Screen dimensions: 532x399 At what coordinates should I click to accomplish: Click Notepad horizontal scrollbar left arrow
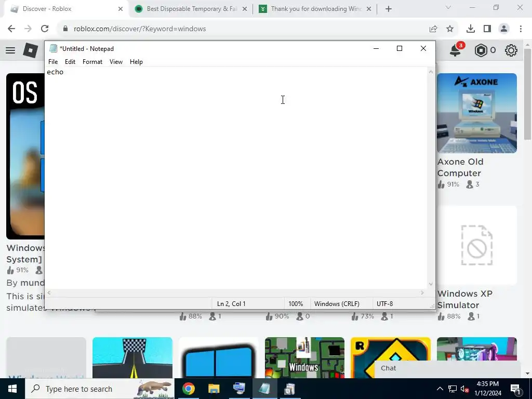[49, 292]
